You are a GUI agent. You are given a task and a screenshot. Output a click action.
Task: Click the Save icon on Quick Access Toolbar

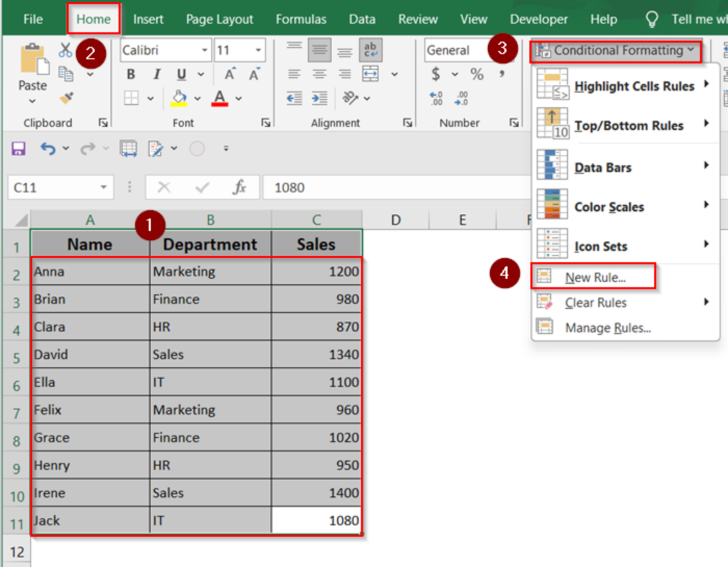coord(18,148)
